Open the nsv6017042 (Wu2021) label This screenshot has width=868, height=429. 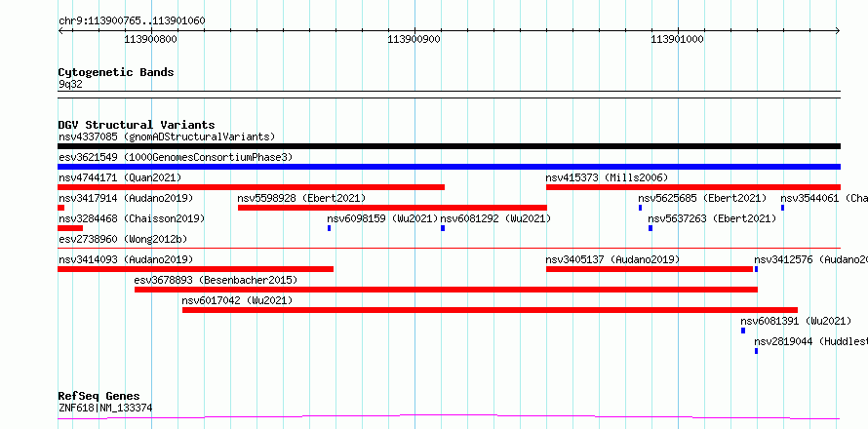(237, 300)
